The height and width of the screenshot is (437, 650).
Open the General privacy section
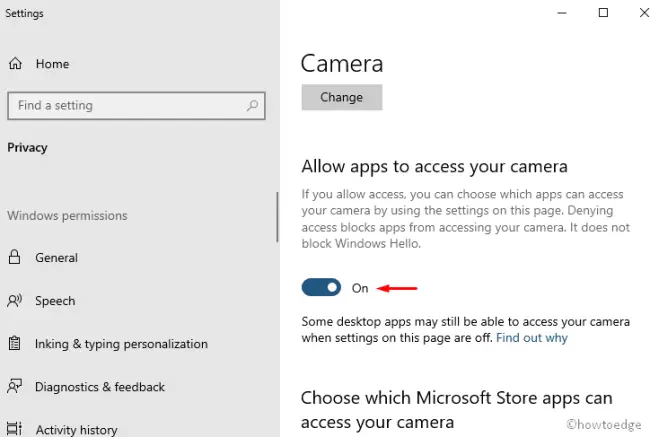pyautogui.click(x=56, y=258)
